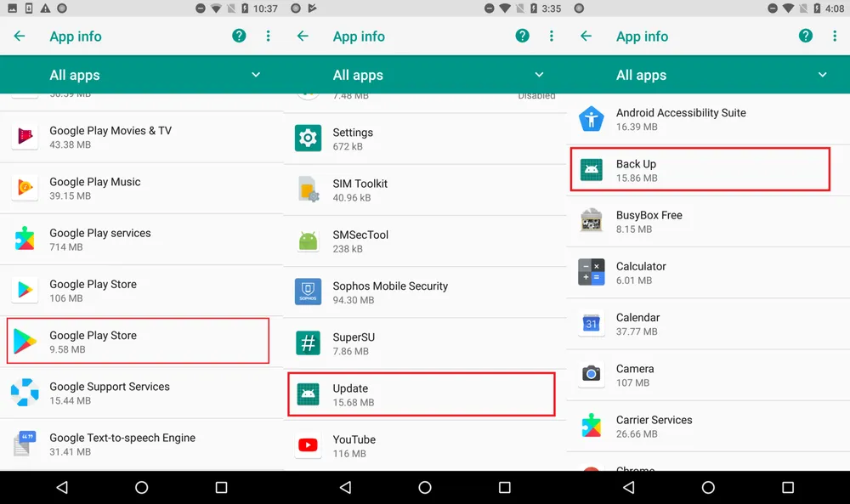The width and height of the screenshot is (850, 504).
Task: Open the Update app entry
Action: click(x=421, y=394)
